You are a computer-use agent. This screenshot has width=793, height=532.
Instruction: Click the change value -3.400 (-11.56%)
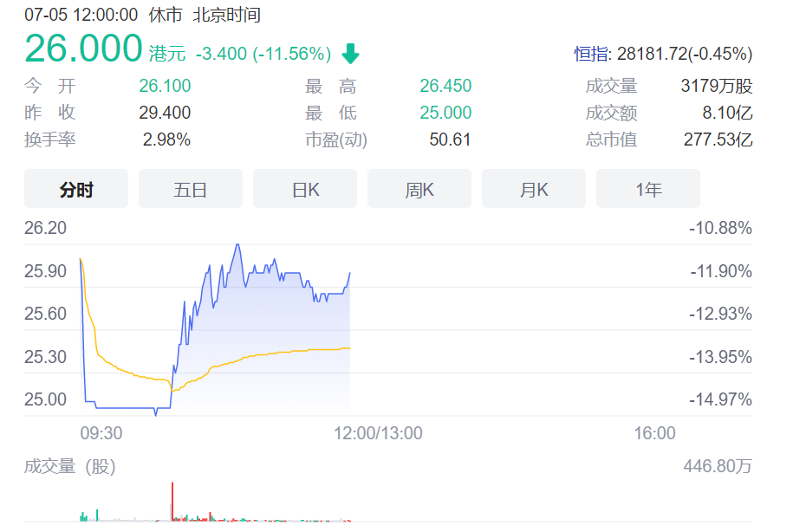263,54
